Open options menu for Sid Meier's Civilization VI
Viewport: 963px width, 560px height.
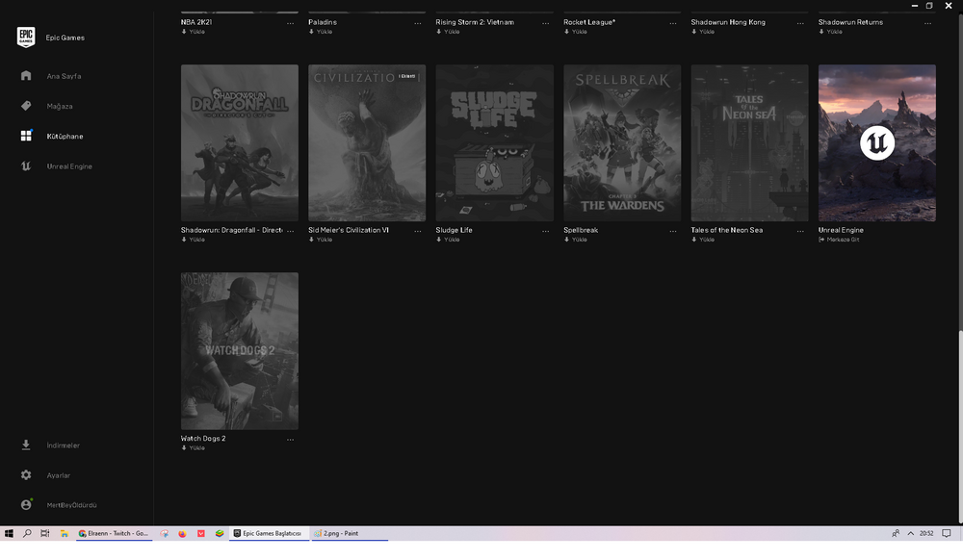click(418, 231)
